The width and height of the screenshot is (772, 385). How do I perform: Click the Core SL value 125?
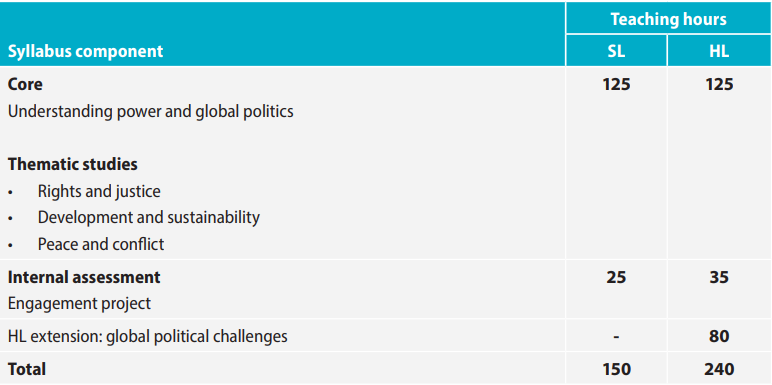pyautogui.click(x=616, y=84)
